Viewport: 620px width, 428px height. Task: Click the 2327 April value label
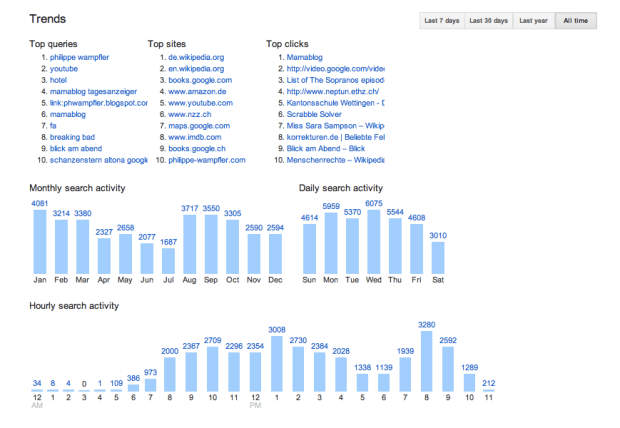coord(104,232)
